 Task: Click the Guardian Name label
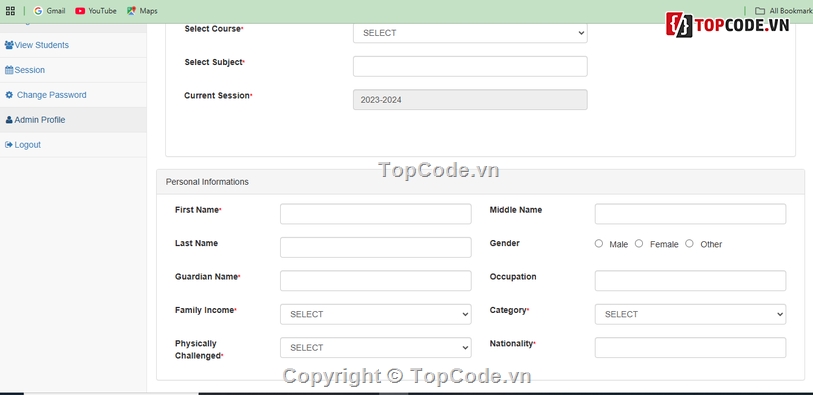tap(207, 277)
